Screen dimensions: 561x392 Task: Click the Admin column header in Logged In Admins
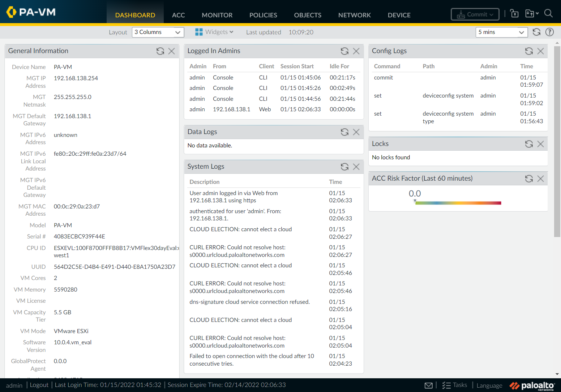coord(198,66)
